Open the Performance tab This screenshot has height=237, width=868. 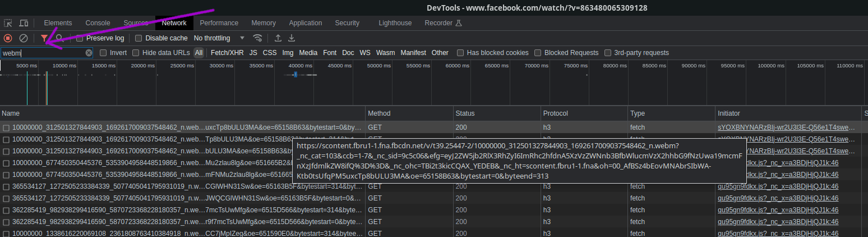tap(219, 23)
